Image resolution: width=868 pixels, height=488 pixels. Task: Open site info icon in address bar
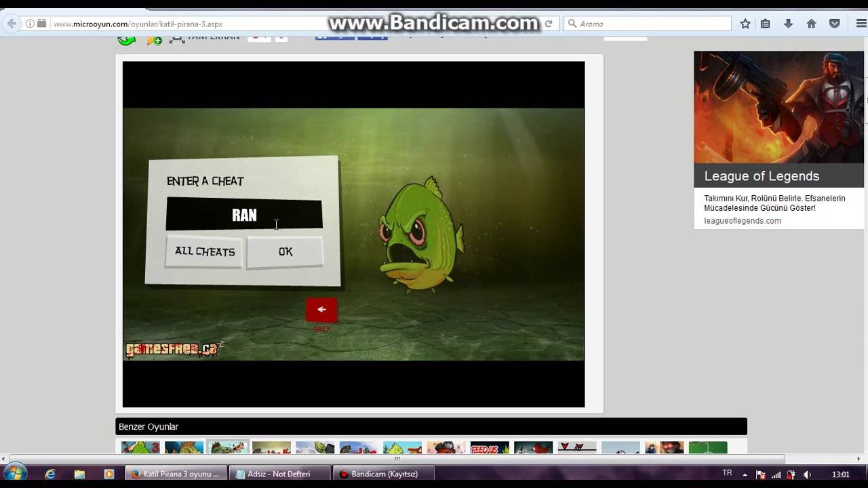pos(30,24)
